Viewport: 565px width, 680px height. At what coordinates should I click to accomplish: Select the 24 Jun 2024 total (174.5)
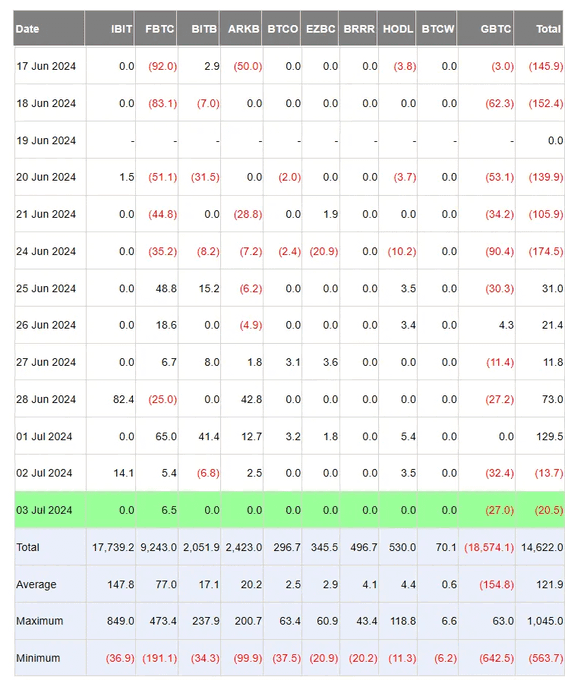(546, 252)
